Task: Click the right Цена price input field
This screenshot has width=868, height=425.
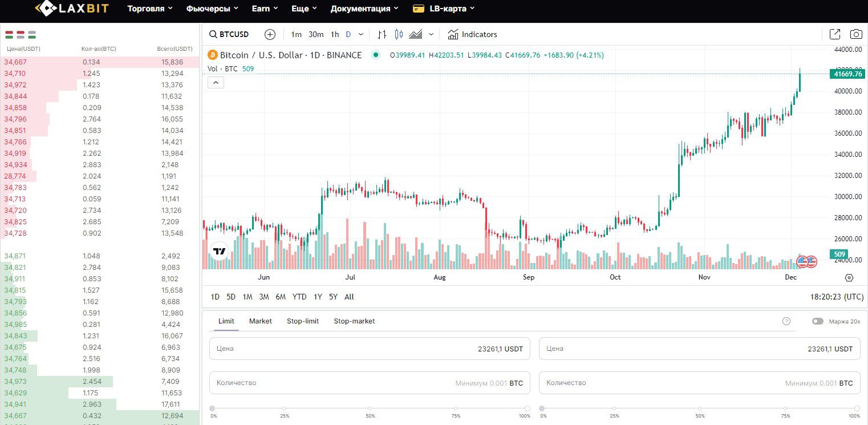Action: (x=699, y=349)
